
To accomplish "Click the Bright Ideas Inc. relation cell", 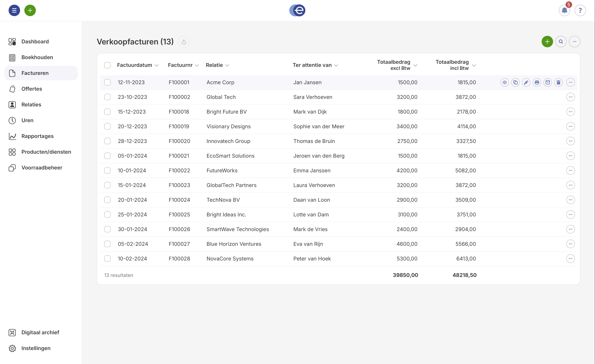I will point(226,214).
